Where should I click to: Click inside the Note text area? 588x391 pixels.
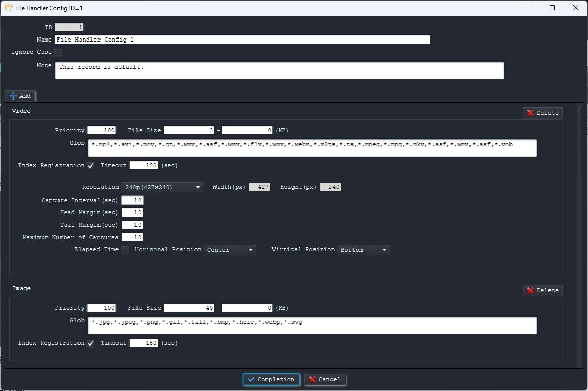280,70
